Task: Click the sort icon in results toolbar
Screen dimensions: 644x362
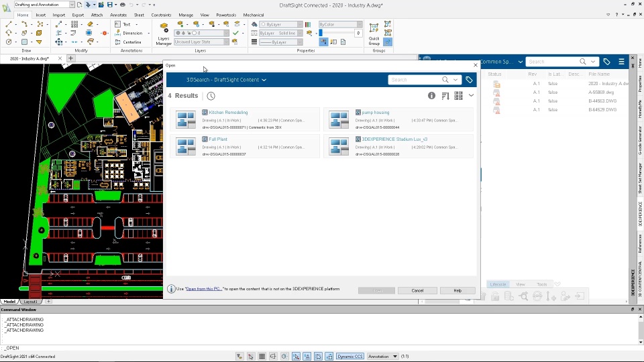Action: (x=445, y=96)
